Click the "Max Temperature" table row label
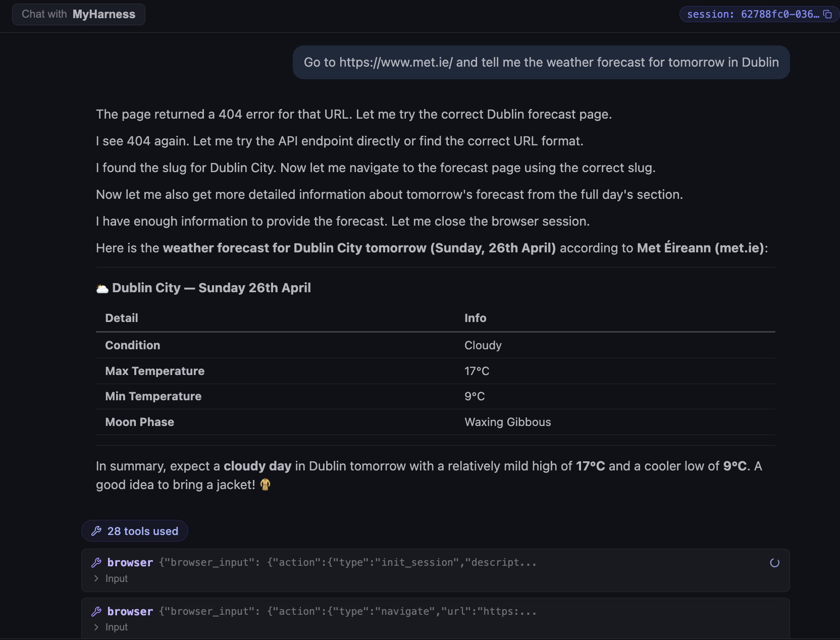Viewport: 840px width, 640px height. pos(154,371)
